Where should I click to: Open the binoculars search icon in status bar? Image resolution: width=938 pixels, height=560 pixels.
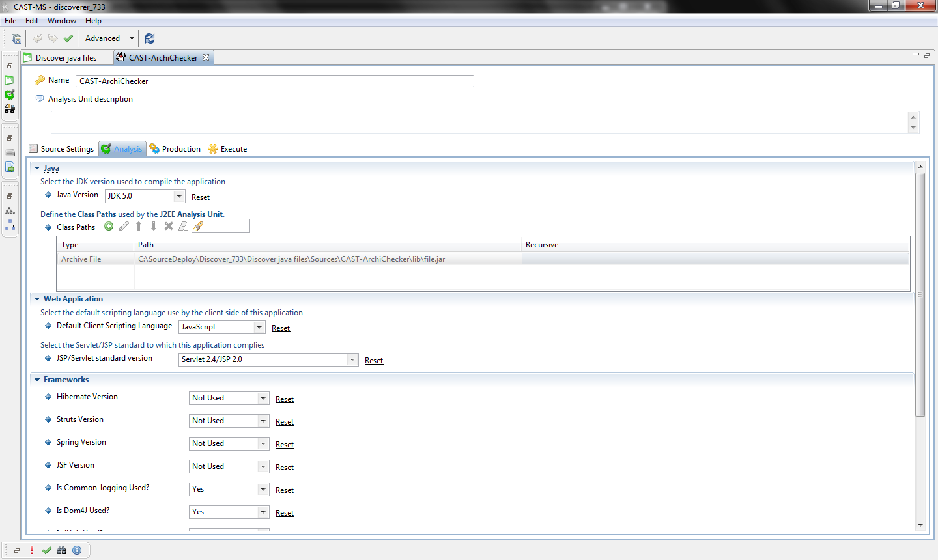pyautogui.click(x=62, y=550)
